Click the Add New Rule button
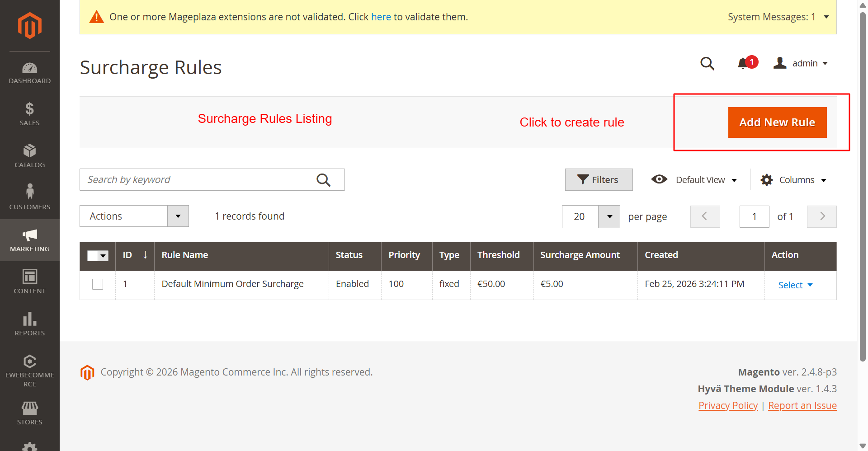Image resolution: width=868 pixels, height=451 pixels. pyautogui.click(x=777, y=122)
